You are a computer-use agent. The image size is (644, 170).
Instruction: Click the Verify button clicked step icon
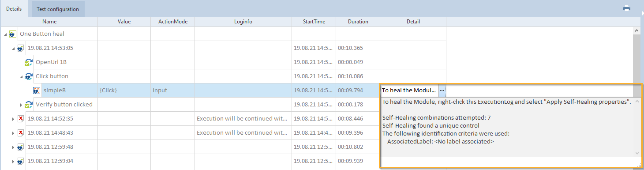pyautogui.click(x=29, y=105)
